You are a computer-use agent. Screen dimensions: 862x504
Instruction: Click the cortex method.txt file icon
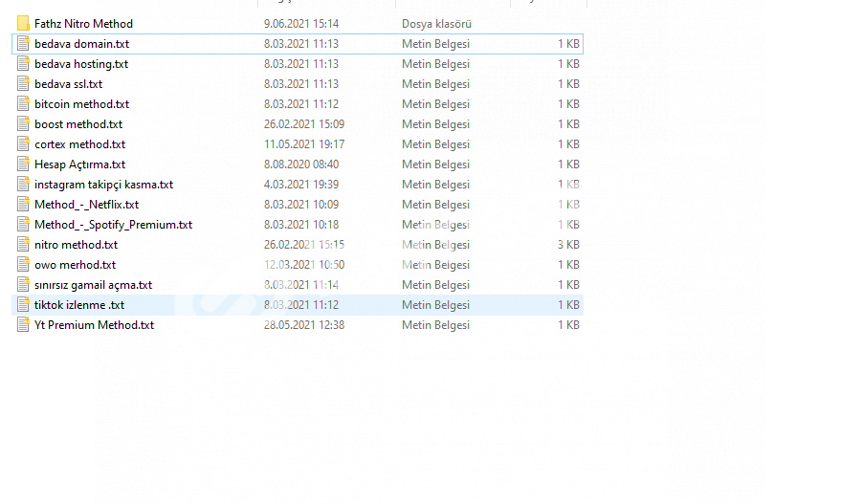coord(23,144)
